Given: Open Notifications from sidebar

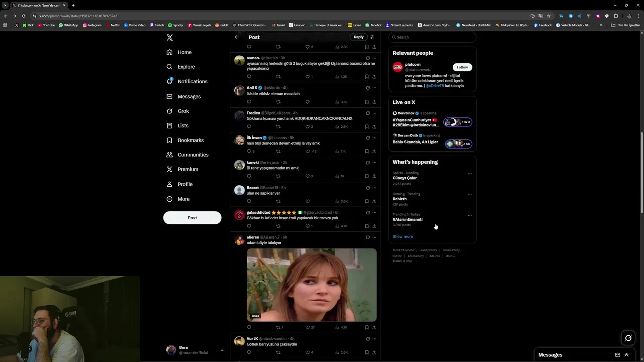Looking at the screenshot, I should 187,81.
